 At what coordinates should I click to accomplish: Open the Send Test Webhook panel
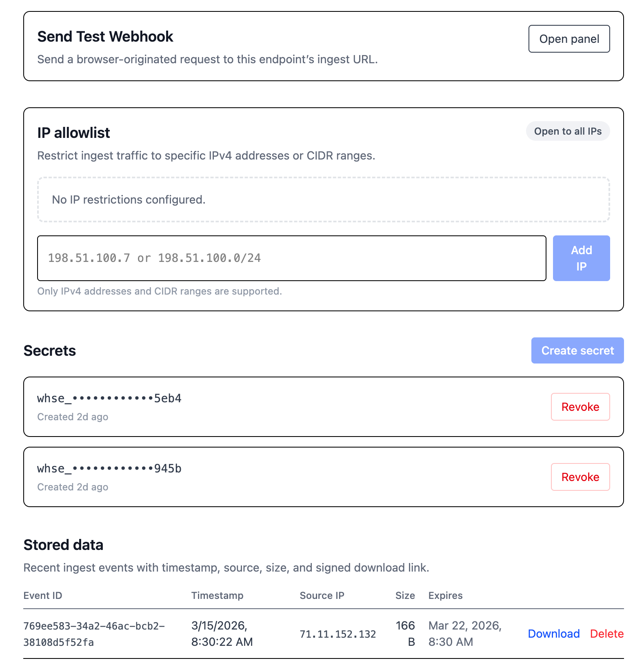click(569, 39)
